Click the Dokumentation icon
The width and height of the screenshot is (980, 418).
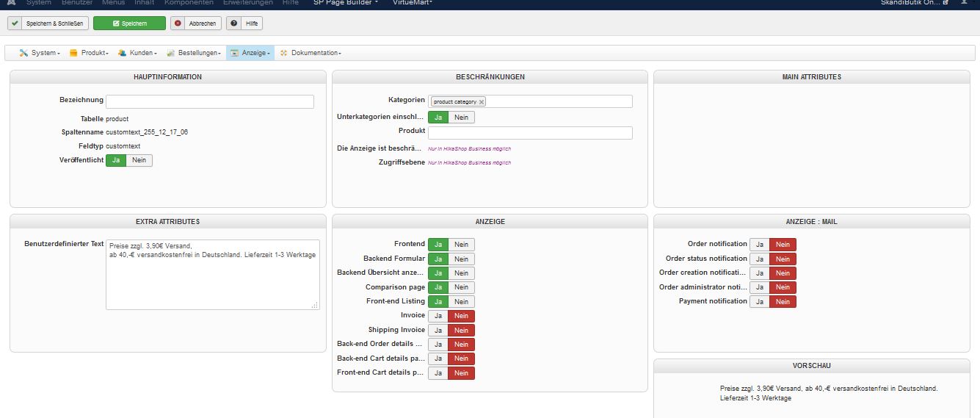pos(283,53)
